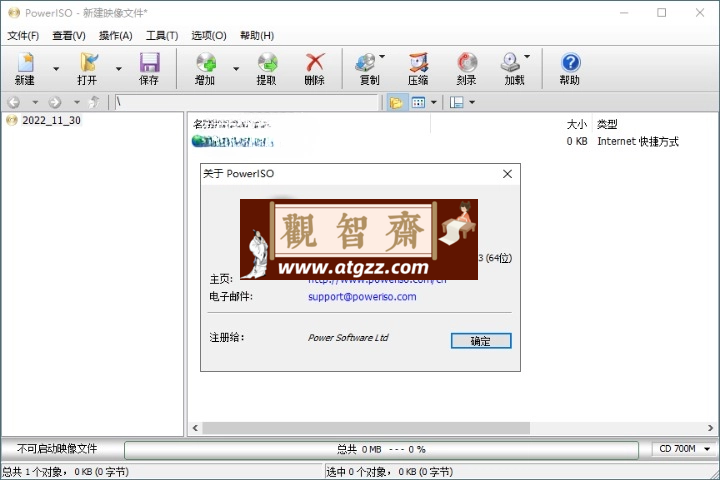Click the Forward navigation arrow icon
This screenshot has height=480, width=720.
point(55,102)
